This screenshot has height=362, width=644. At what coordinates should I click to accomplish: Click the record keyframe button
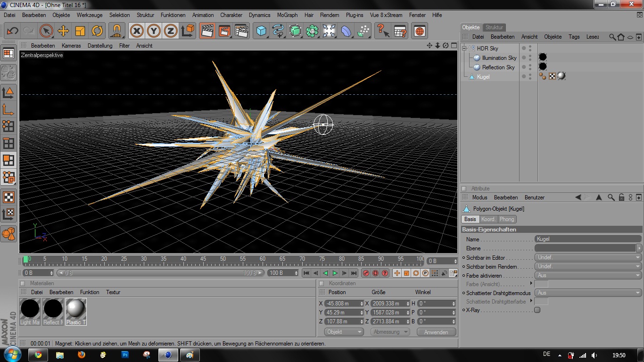point(366,273)
